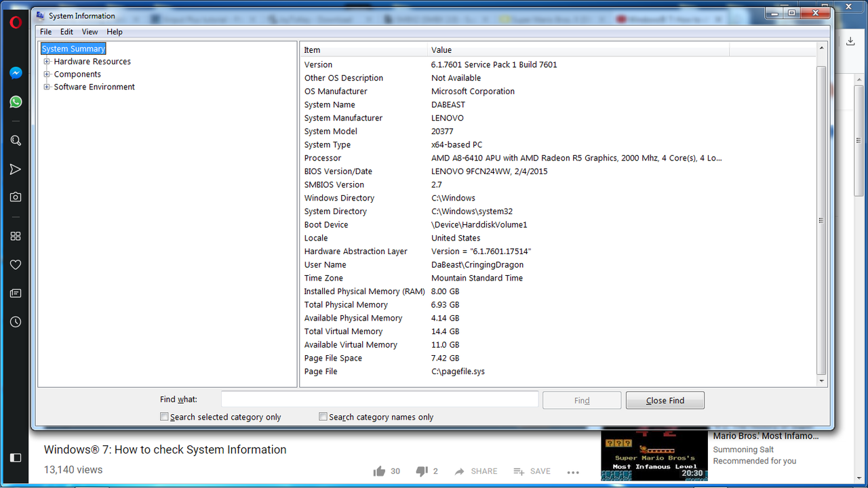
Task: Select the Page File Space row
Action: 558,358
